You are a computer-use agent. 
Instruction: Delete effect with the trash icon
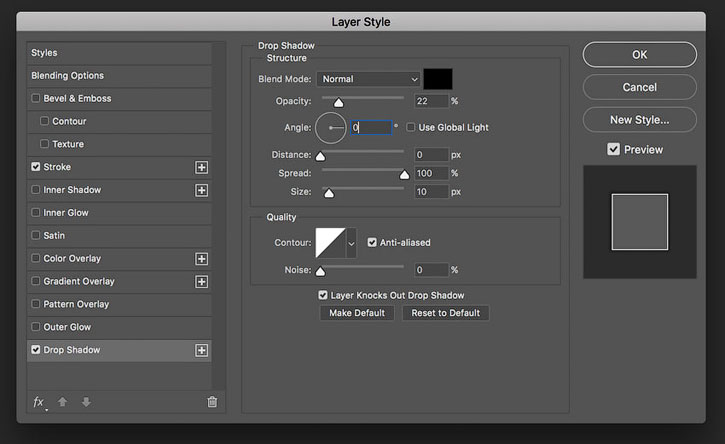tap(212, 402)
